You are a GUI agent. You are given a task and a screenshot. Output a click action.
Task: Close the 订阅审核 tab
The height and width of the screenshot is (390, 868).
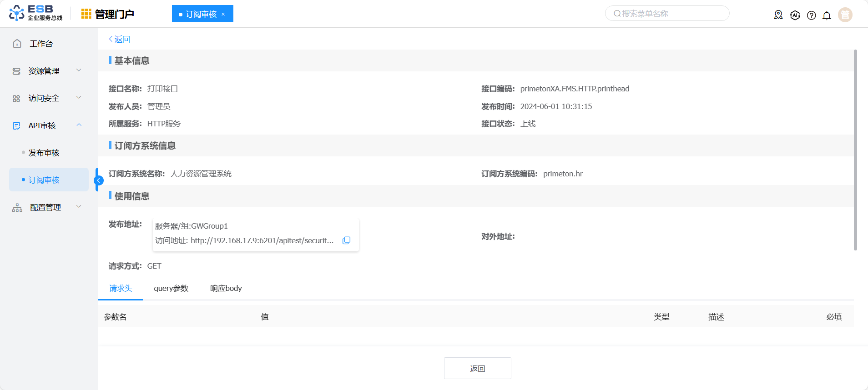[x=223, y=14]
